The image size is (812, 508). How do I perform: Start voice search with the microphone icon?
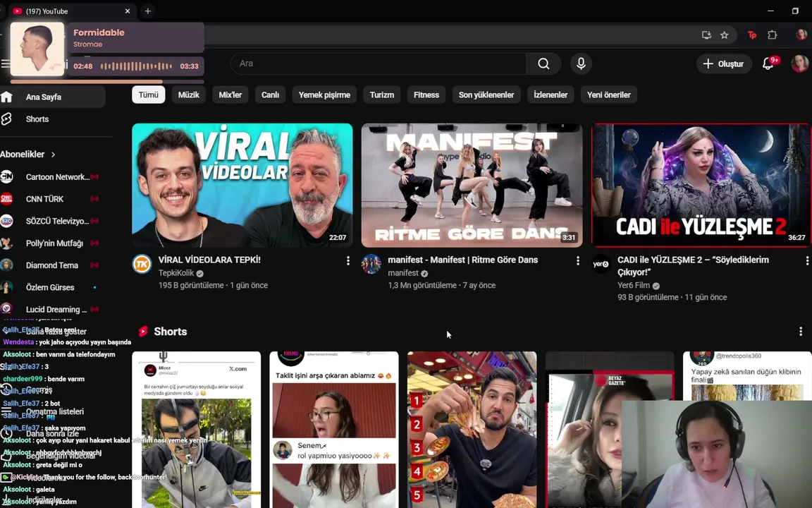pos(581,64)
